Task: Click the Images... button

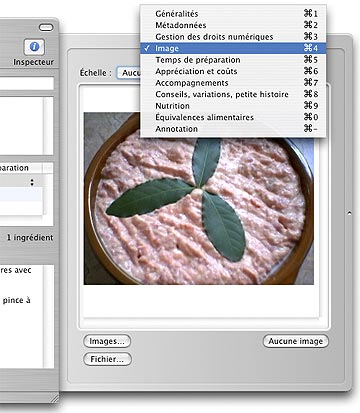Action: (x=107, y=341)
